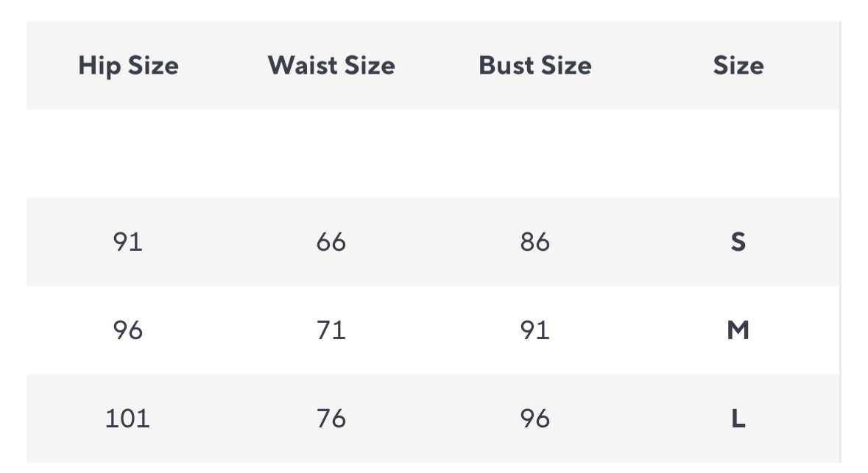Click the Size column header
The height and width of the screenshot is (473, 868).
click(x=738, y=65)
